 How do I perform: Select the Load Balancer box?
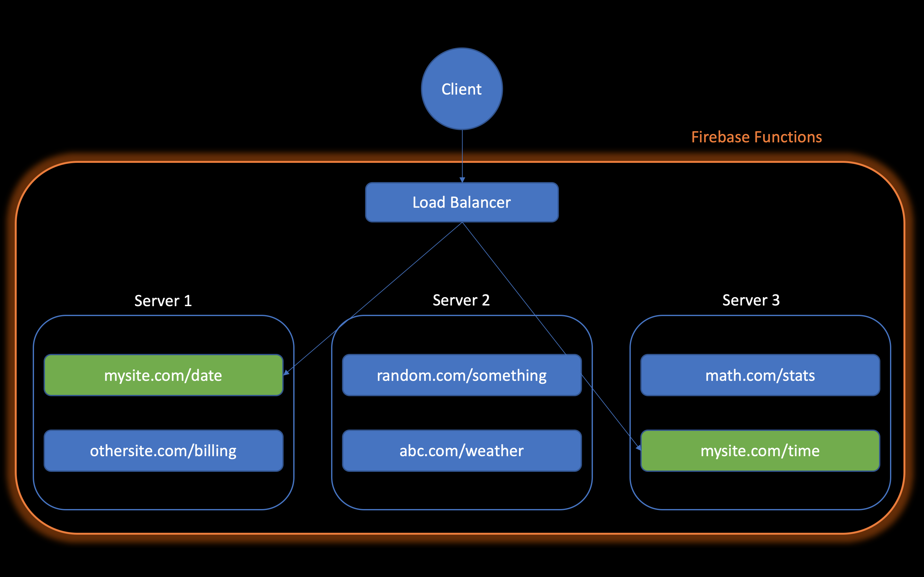(462, 203)
